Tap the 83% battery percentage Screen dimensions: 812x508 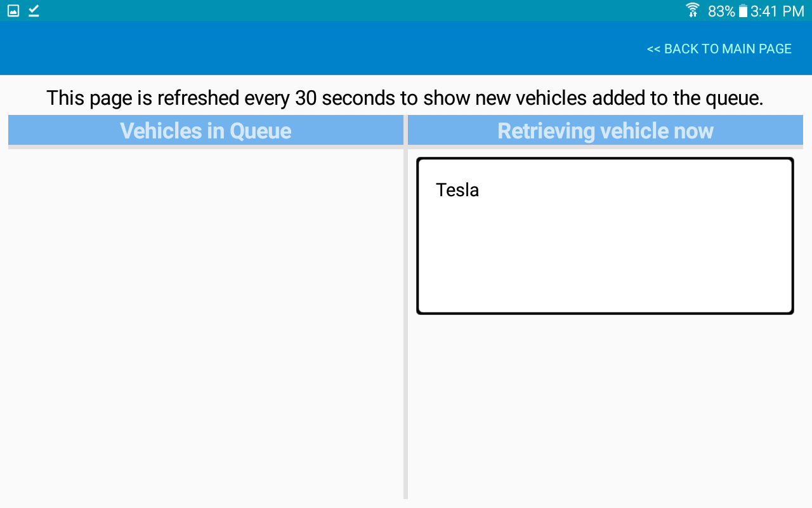pos(721,11)
